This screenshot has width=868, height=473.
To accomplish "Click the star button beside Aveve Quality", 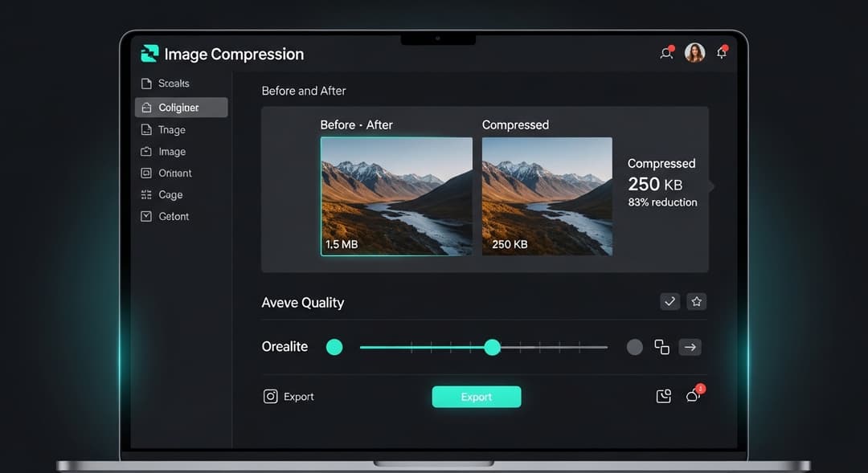I will coord(696,301).
